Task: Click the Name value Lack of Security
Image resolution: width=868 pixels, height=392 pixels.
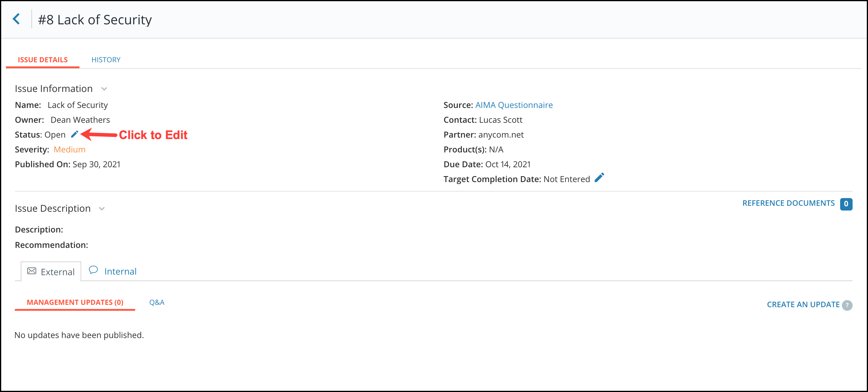Action: pyautogui.click(x=77, y=105)
